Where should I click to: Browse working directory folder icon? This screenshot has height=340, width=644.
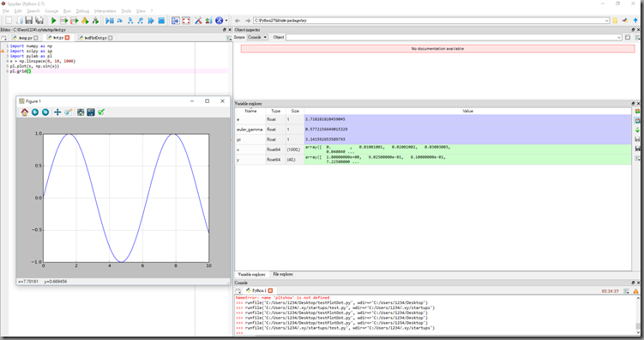(x=615, y=20)
